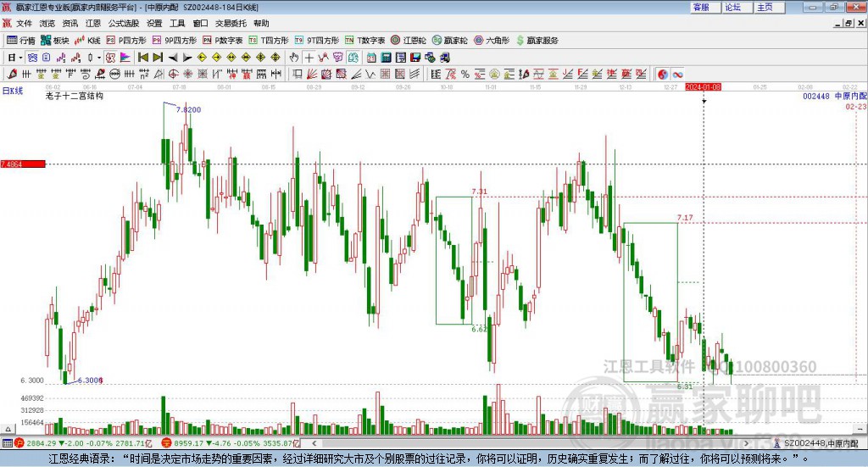The width and height of the screenshot is (868, 467).
Task: Click the black right arrow icon
Action: [x=187, y=58]
